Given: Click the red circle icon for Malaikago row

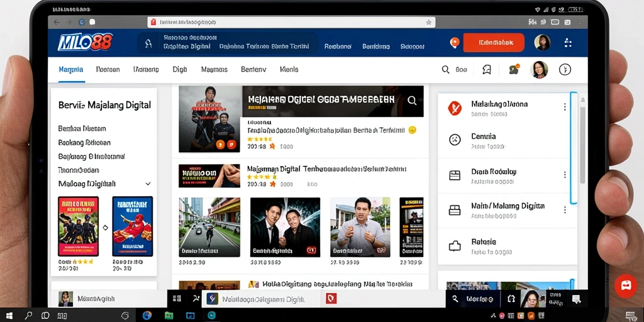Looking at the screenshot, I should tap(455, 108).
